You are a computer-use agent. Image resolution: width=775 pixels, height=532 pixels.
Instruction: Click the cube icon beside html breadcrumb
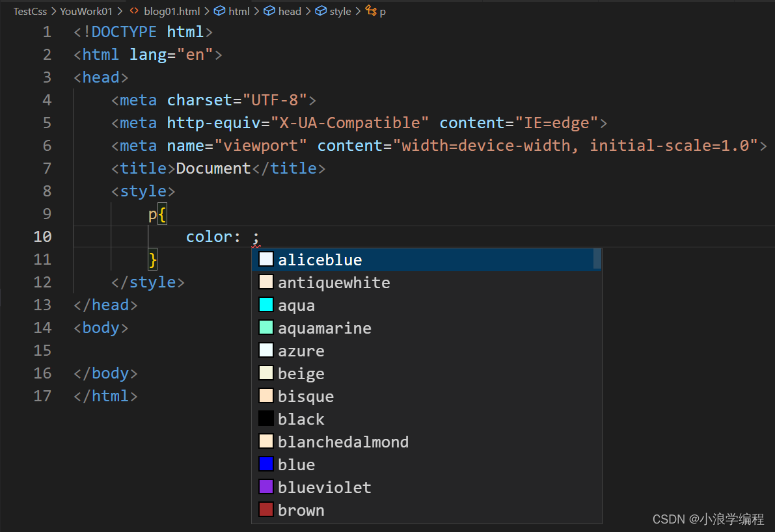[219, 11]
